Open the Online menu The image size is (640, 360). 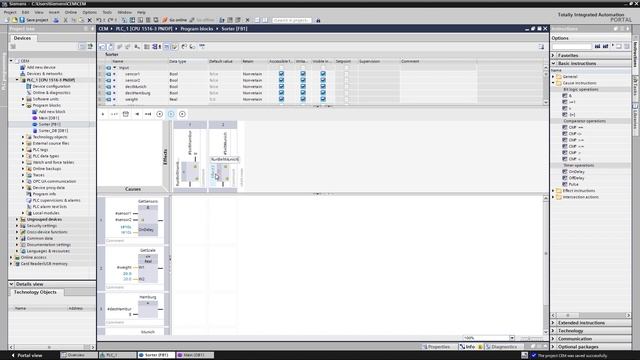(71, 12)
